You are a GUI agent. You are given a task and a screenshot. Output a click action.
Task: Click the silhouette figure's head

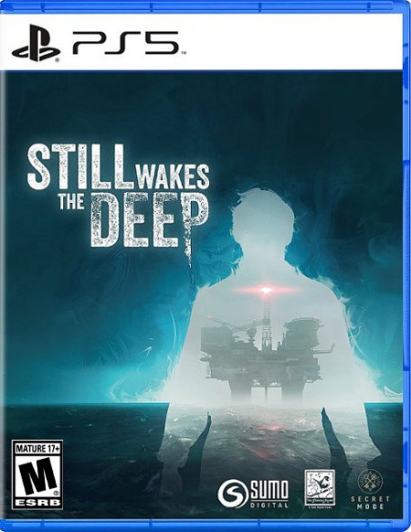pos(263,221)
